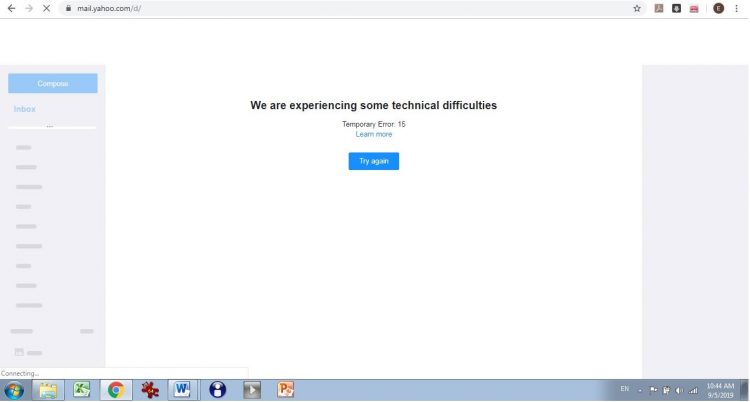Open the media player taskbar icon

pos(252,390)
